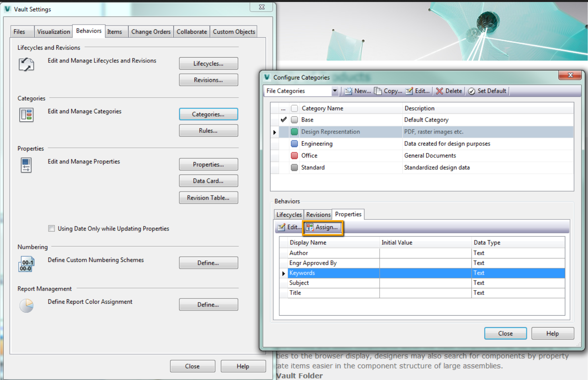Viewport: 588px width, 380px height.
Task: Check the checkbox next to Engineering category
Action: pyautogui.click(x=294, y=143)
